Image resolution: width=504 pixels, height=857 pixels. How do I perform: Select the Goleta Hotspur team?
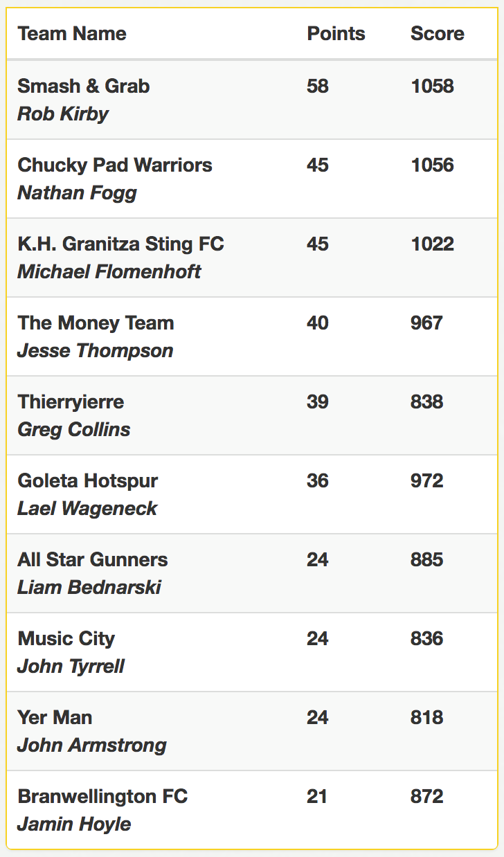pos(88,480)
